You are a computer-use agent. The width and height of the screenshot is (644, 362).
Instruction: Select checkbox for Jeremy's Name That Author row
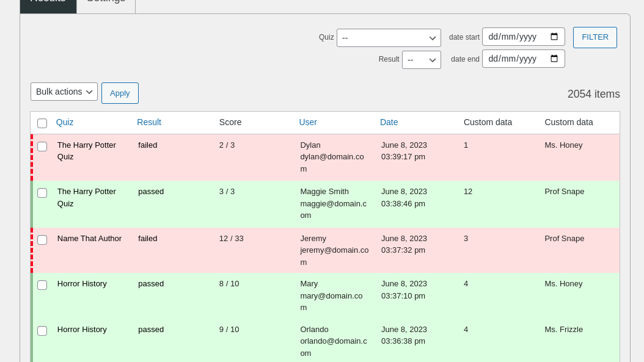[x=42, y=240]
